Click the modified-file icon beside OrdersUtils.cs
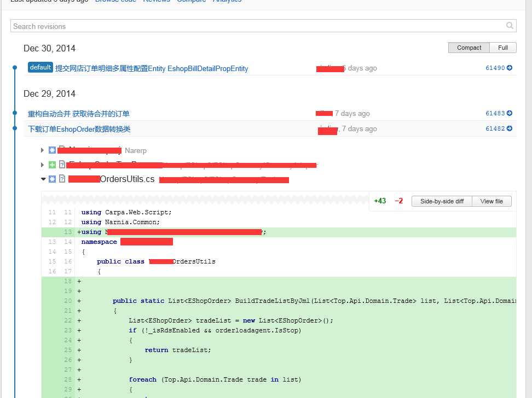The height and width of the screenshot is (398, 532). 52,179
